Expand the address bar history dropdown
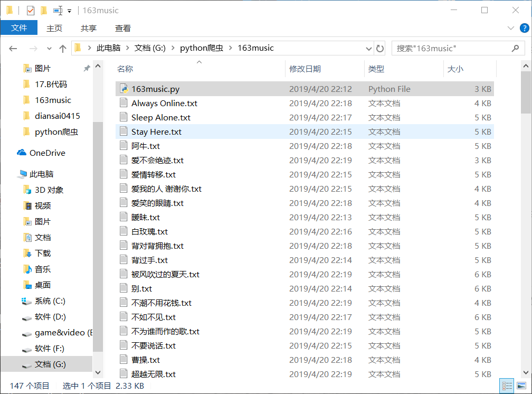Screen dimensions: 532x394 pyautogui.click(x=370, y=48)
